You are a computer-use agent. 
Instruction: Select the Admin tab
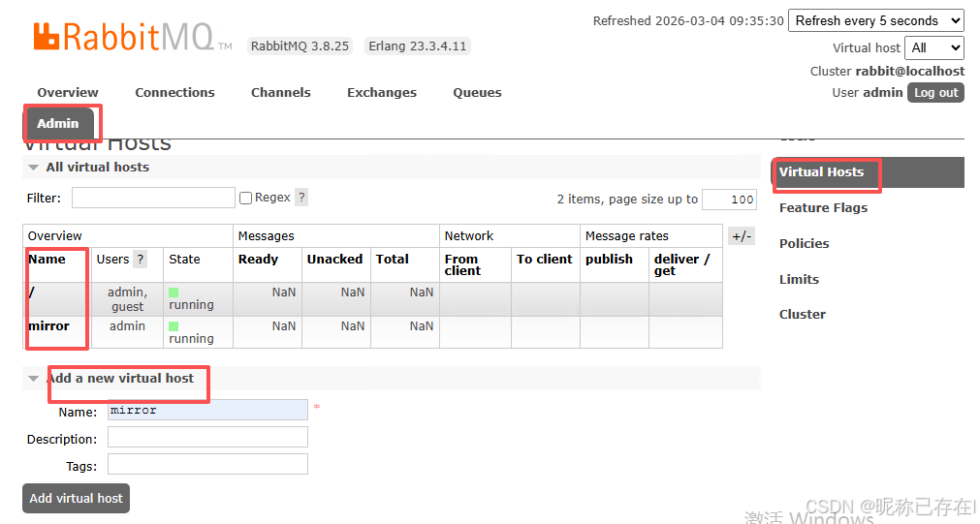[58, 124]
